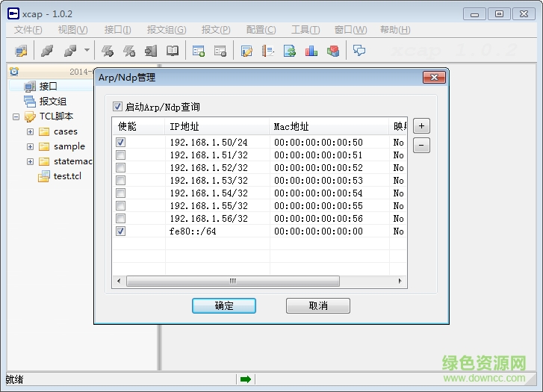
Task: Open the 报文(P) menu
Action: (x=216, y=30)
